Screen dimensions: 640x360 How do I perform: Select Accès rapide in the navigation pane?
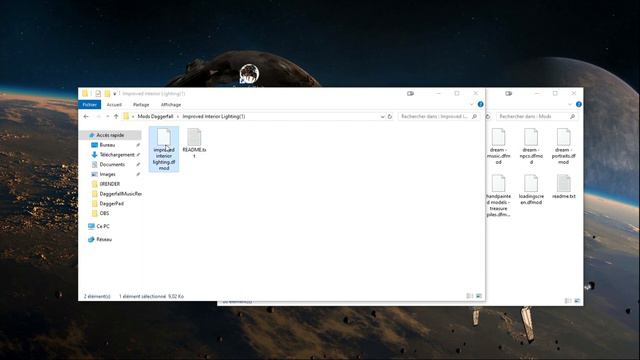tap(110, 135)
